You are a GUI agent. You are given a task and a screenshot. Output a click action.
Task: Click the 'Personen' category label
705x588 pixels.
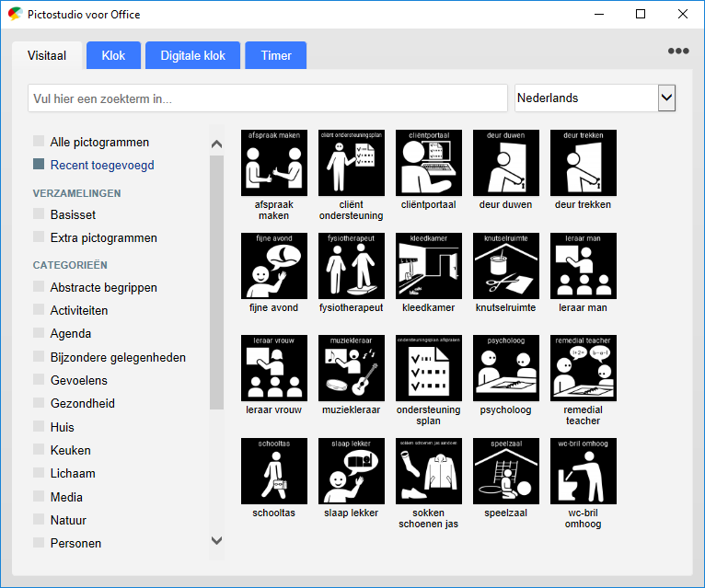pos(75,543)
